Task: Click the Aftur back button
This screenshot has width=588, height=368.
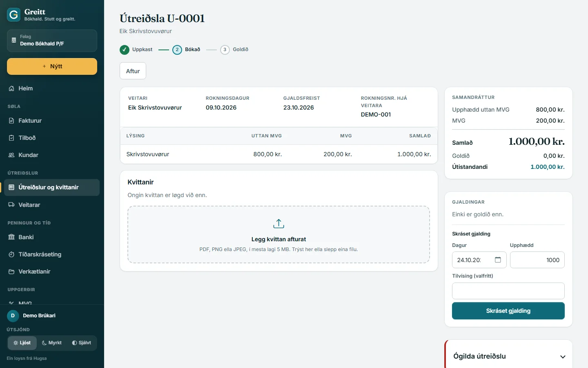Action: pyautogui.click(x=133, y=71)
